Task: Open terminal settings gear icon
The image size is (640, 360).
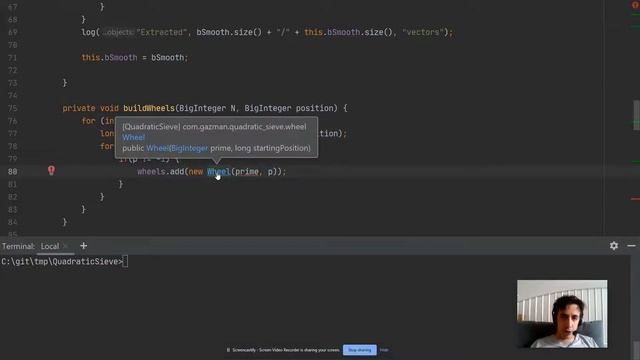Action: [614, 246]
